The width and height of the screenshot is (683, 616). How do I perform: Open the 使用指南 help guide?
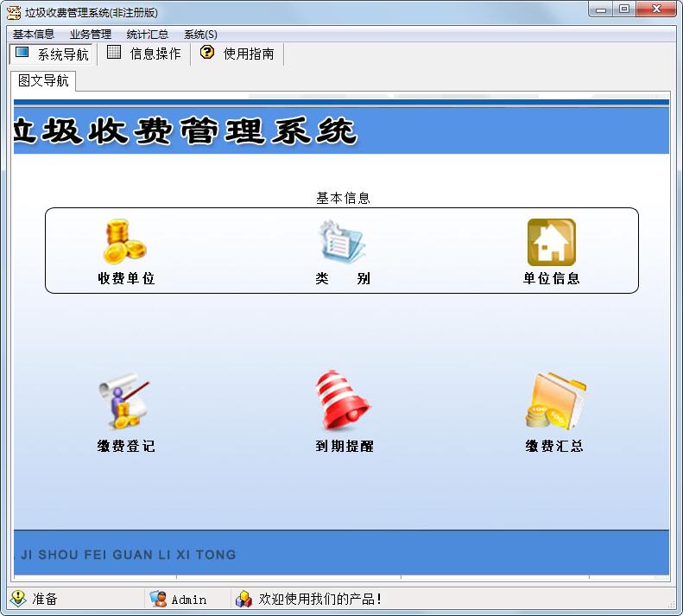(x=237, y=54)
